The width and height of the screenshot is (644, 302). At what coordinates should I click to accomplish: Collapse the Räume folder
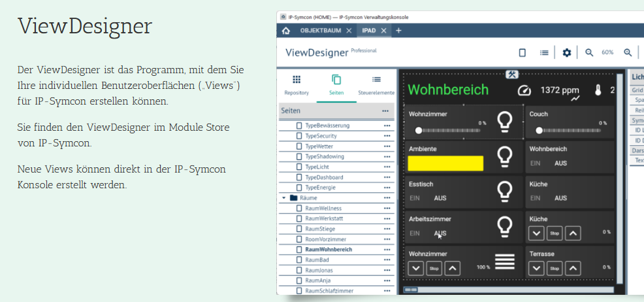click(283, 198)
